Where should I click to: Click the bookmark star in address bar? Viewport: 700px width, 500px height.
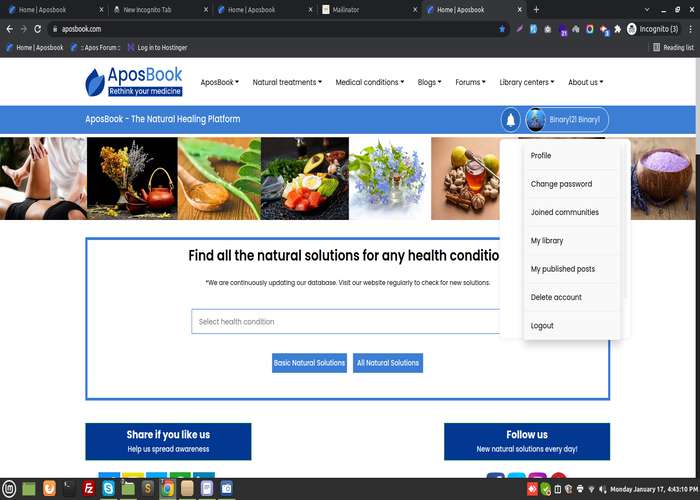502,29
